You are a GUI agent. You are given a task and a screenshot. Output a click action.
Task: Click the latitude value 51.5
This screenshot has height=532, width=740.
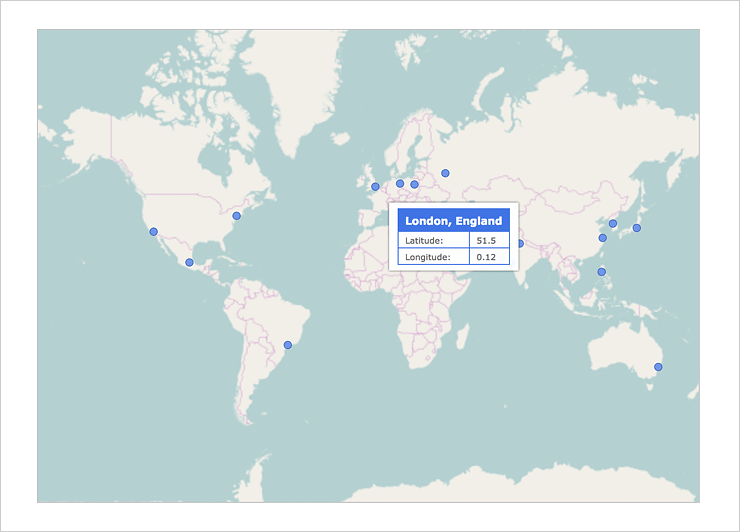coord(486,241)
